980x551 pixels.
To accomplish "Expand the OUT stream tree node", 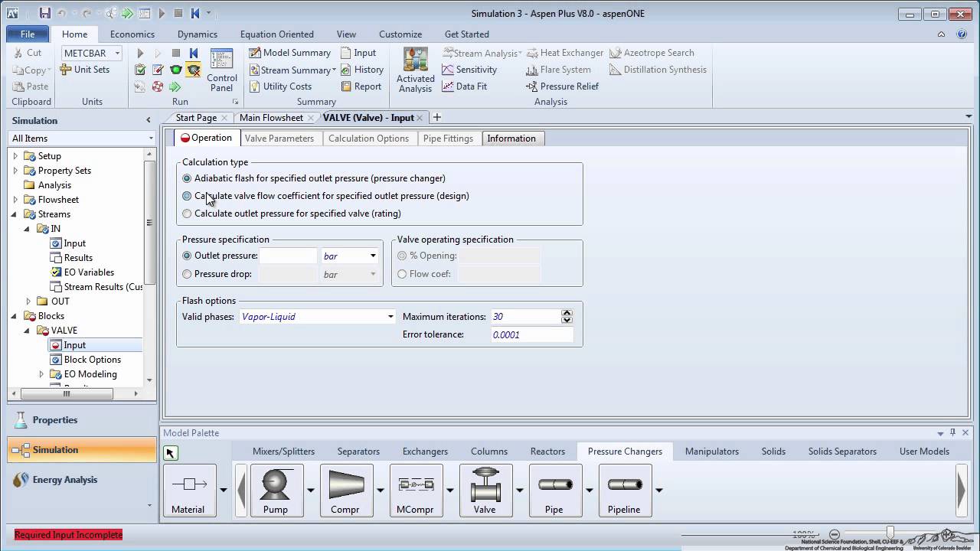I will (x=29, y=302).
